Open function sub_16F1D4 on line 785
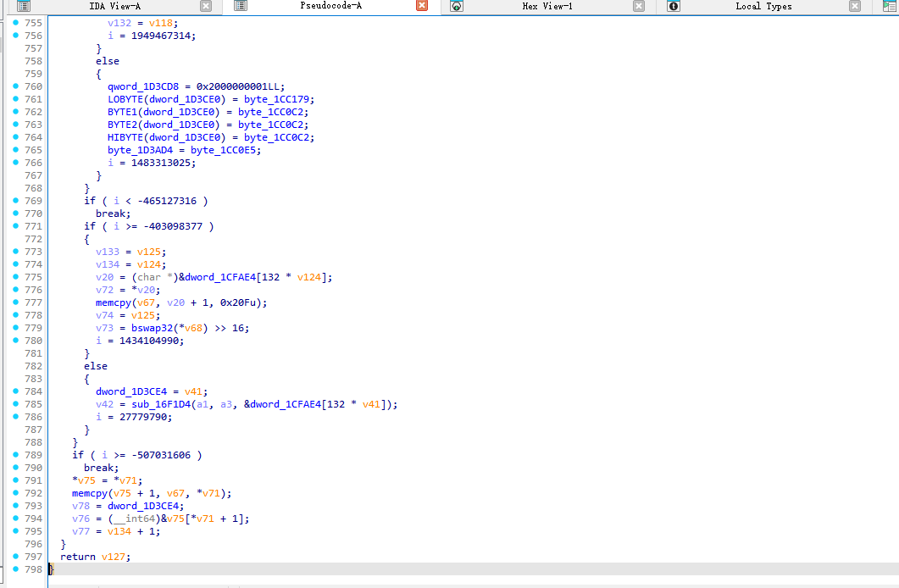The image size is (899, 588). pyautogui.click(x=160, y=404)
